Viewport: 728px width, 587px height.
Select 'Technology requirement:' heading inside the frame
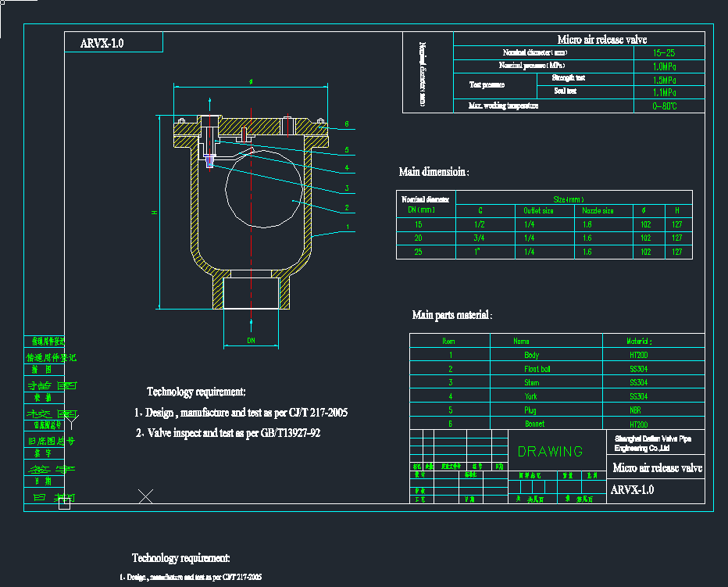coord(196,392)
